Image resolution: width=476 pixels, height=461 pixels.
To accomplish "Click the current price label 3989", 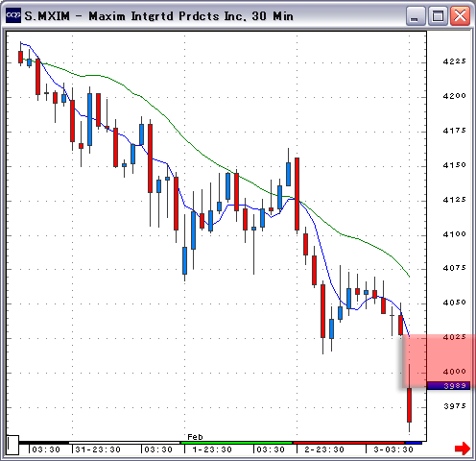I will pyautogui.click(x=448, y=385).
